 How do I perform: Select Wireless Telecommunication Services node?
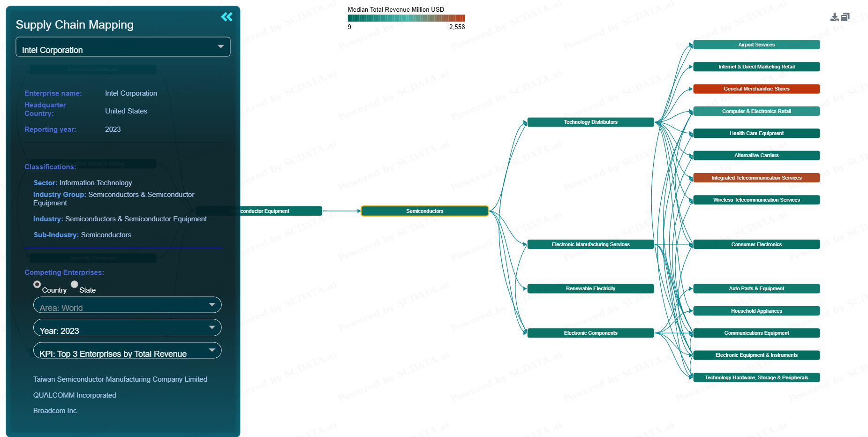pyautogui.click(x=756, y=200)
